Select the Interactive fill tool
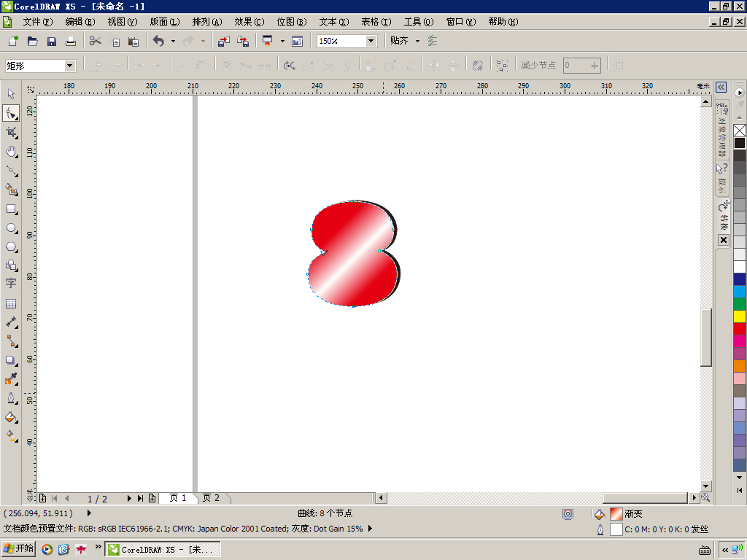747x560 pixels. tap(11, 436)
